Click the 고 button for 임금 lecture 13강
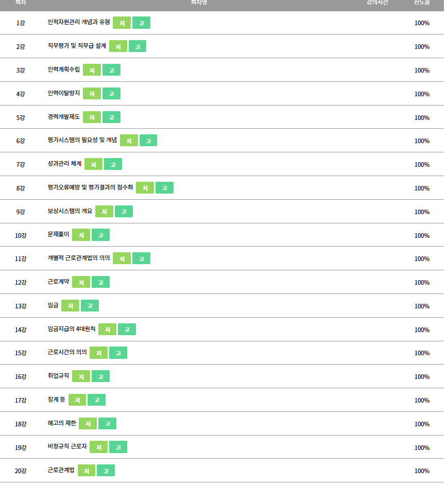The image size is (448, 485). click(90, 306)
